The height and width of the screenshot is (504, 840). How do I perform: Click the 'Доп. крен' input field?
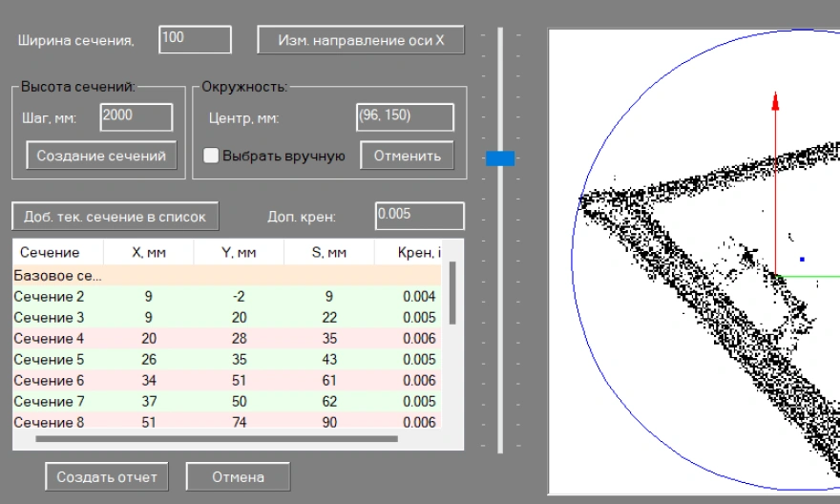click(x=420, y=216)
